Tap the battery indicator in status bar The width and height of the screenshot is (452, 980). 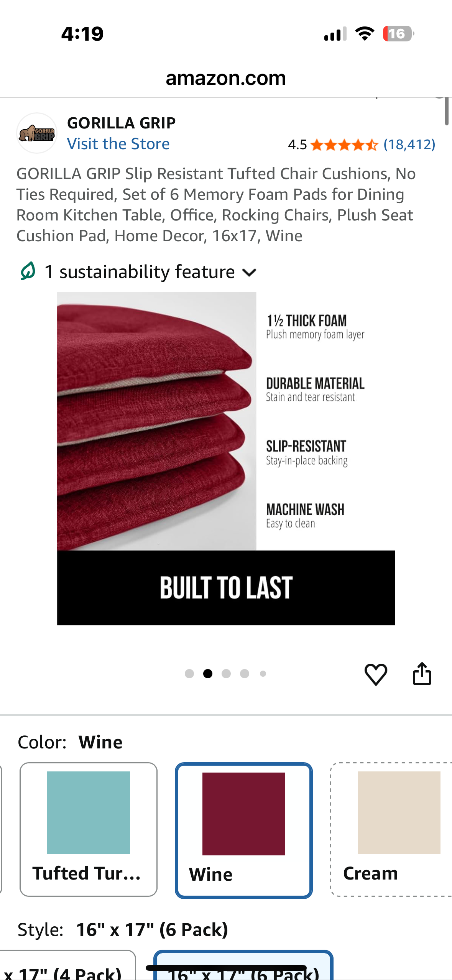point(398,34)
